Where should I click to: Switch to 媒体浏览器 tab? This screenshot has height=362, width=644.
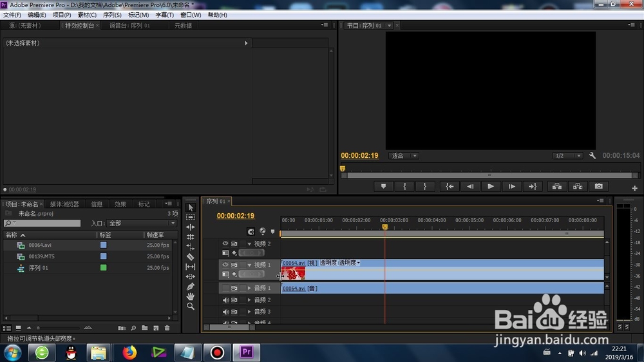(x=64, y=204)
